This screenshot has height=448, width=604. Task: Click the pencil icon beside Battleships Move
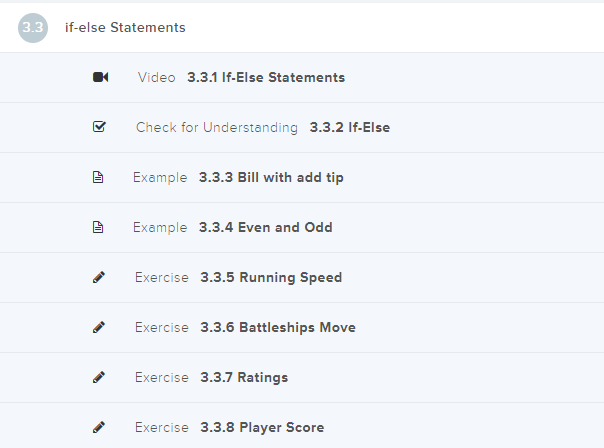point(99,328)
